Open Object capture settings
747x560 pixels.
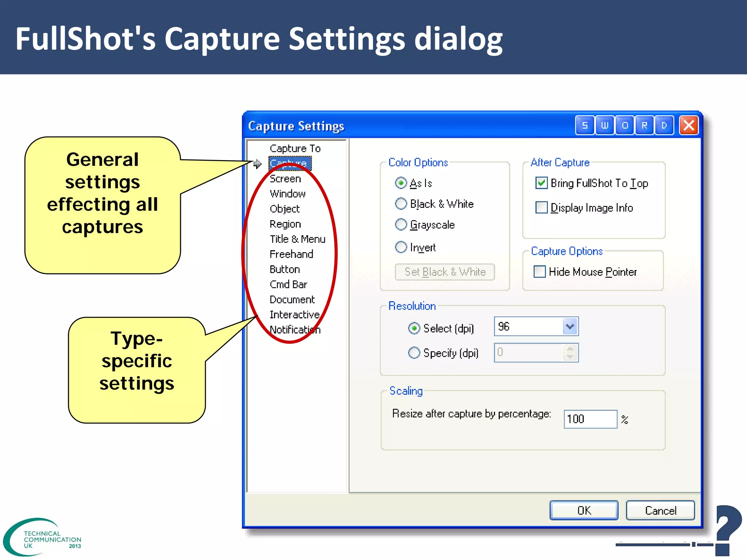[285, 209]
